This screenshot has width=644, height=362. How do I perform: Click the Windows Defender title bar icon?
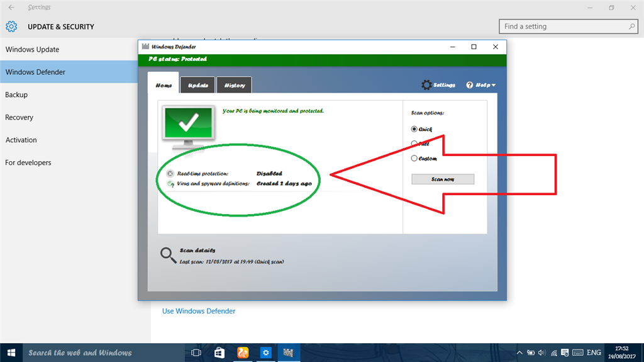tap(145, 47)
